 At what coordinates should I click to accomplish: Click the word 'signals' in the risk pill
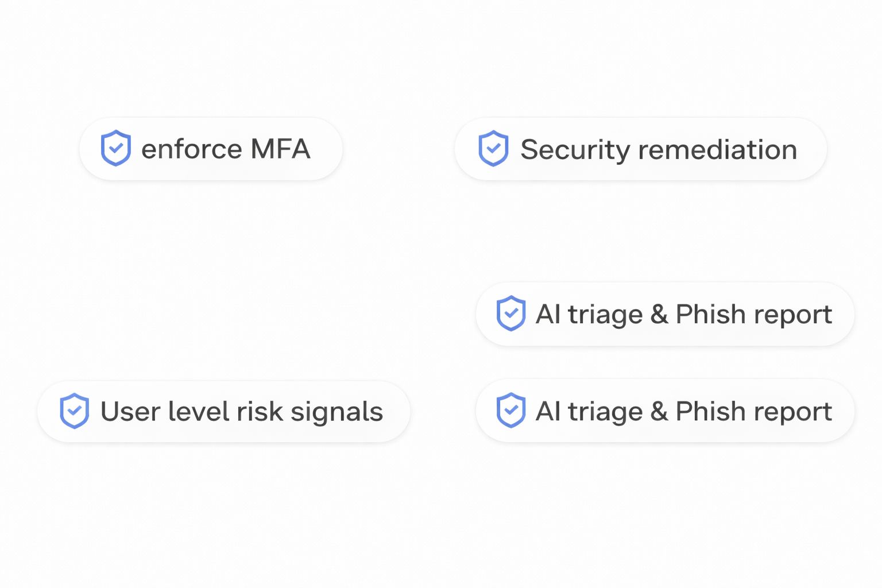coord(336,412)
